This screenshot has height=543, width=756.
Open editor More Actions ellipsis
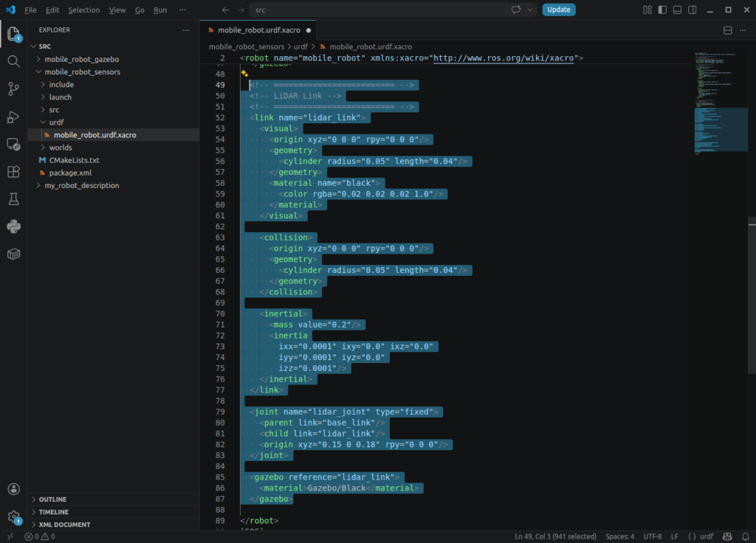(x=743, y=30)
